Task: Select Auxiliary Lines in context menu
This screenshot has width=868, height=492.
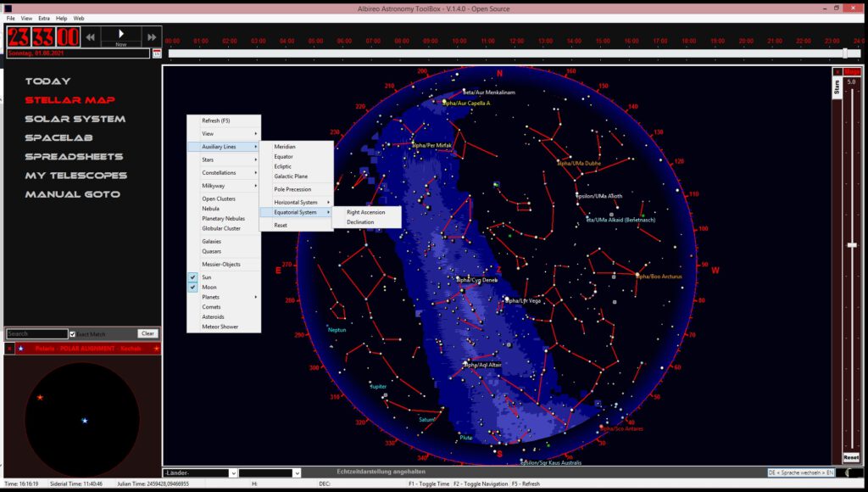Action: 224,147
